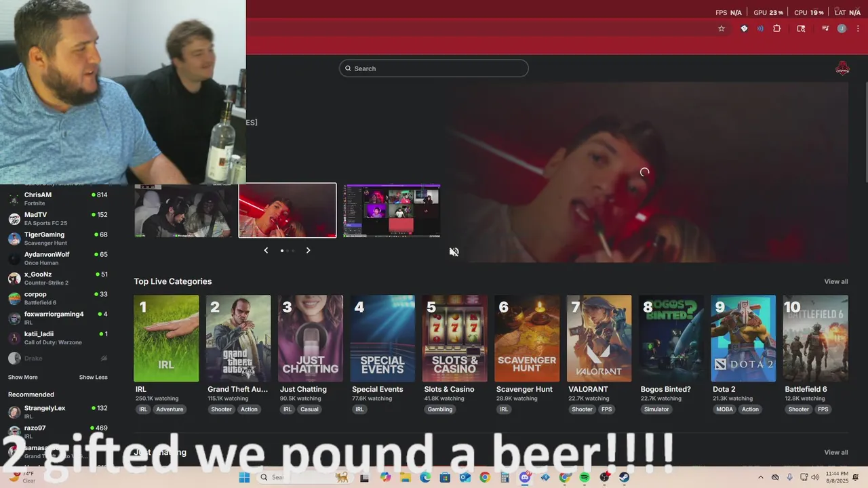Expand followed list with Show More
This screenshot has height=488, width=868.
pyautogui.click(x=23, y=377)
